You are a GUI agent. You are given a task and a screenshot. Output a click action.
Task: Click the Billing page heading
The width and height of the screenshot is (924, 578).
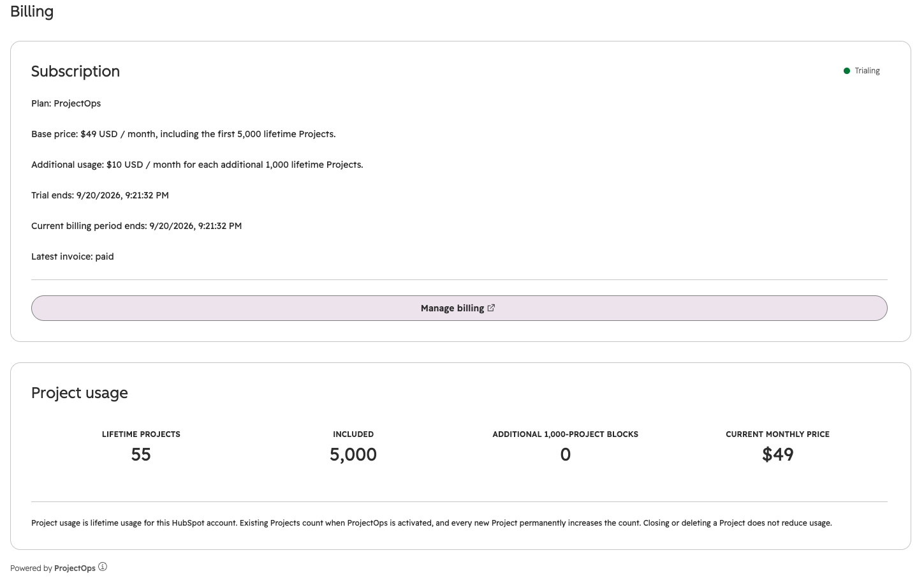(32, 11)
